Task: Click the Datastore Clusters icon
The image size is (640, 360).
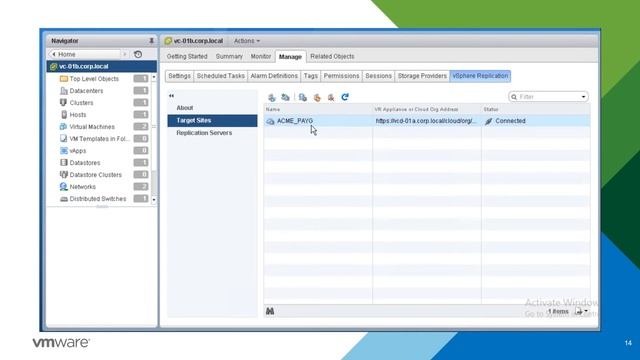Action: click(64, 175)
